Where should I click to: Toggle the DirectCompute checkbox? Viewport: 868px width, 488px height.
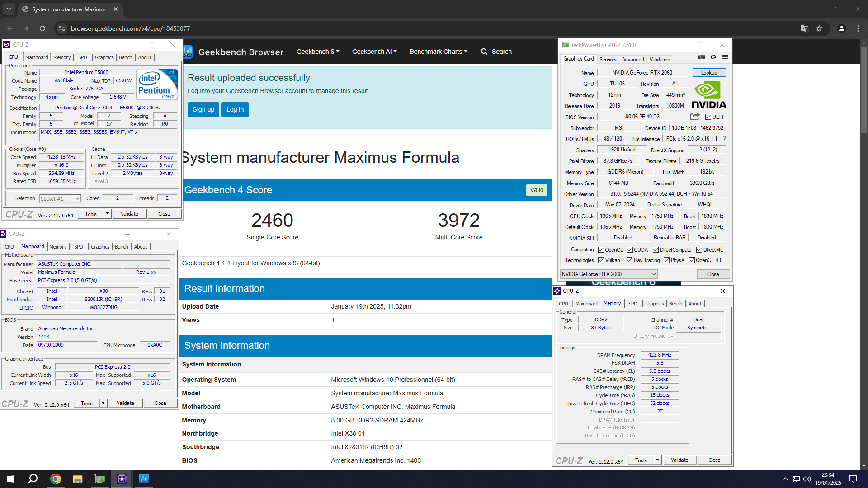coord(656,250)
